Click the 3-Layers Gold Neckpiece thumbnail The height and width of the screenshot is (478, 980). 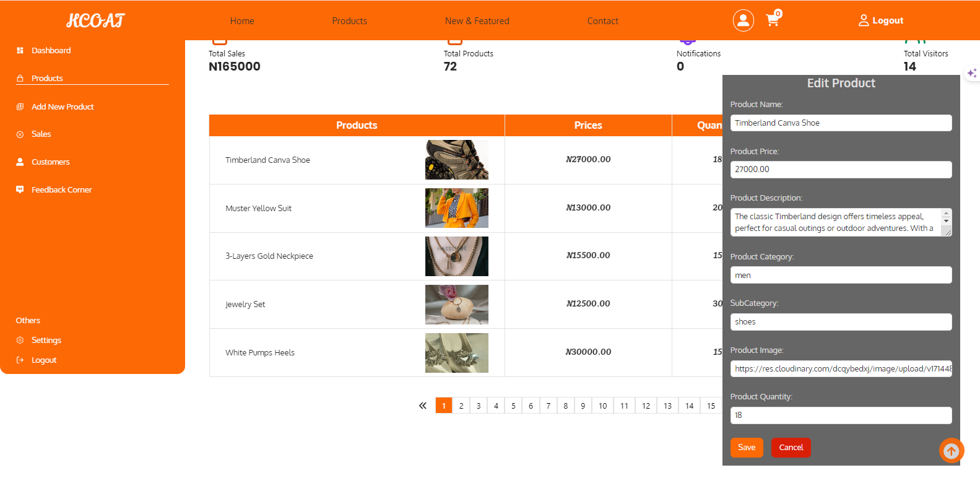pyautogui.click(x=457, y=256)
